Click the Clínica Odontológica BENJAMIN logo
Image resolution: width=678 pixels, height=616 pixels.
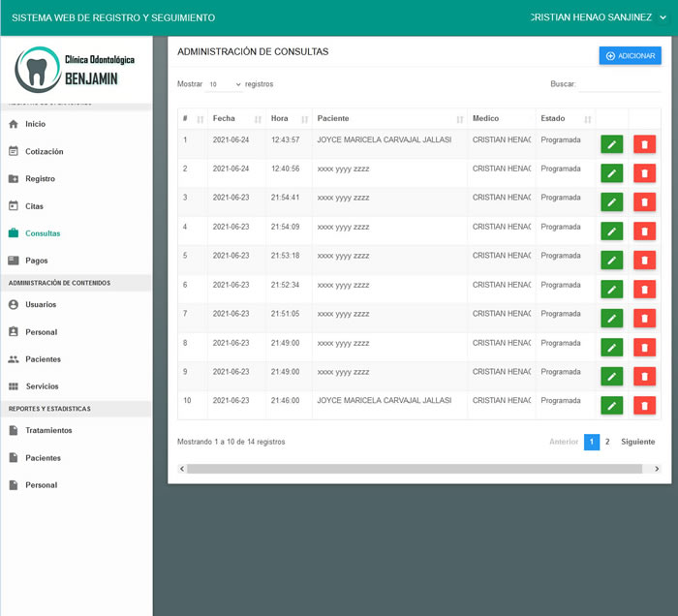point(75,70)
